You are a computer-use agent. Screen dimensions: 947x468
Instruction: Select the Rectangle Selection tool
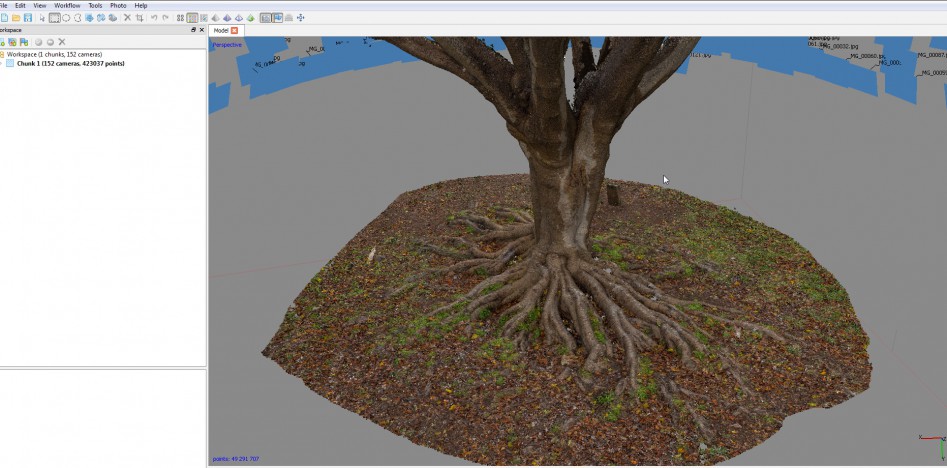click(54, 18)
